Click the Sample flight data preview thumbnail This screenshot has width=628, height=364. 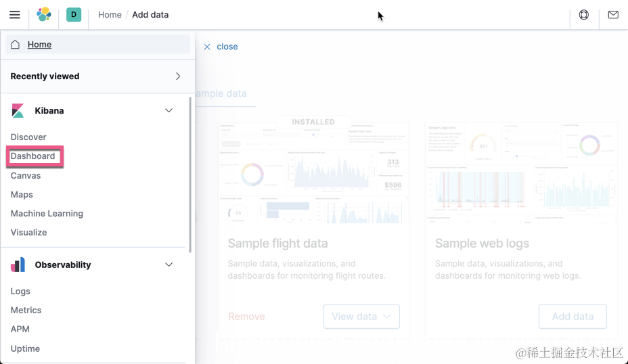point(313,173)
